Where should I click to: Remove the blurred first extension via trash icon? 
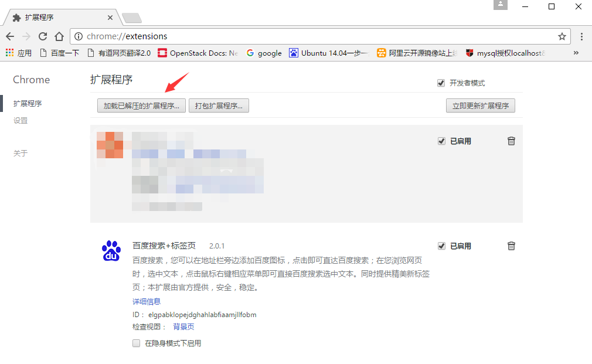pyautogui.click(x=511, y=141)
